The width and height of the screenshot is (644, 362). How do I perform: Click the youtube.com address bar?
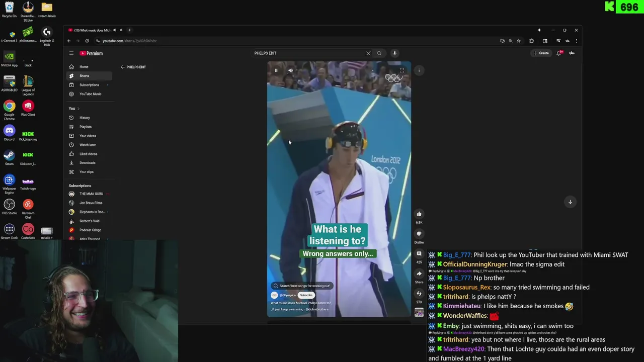coord(297,41)
